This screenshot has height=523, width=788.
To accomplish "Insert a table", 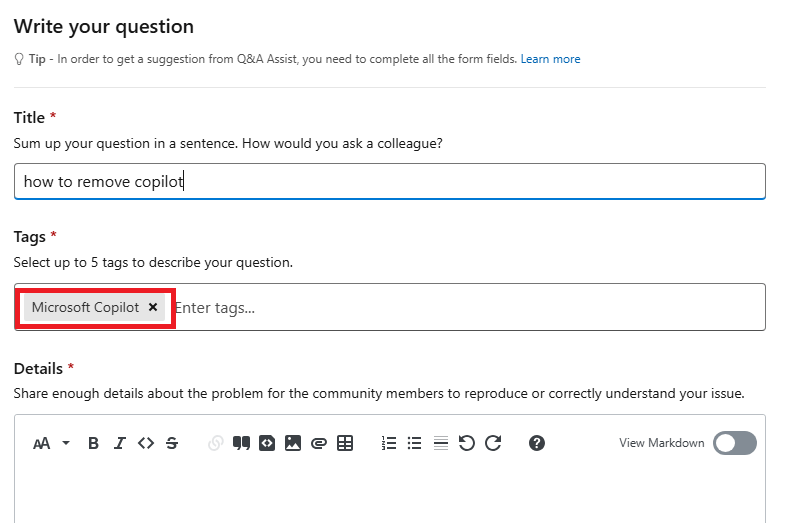I will click(x=345, y=443).
